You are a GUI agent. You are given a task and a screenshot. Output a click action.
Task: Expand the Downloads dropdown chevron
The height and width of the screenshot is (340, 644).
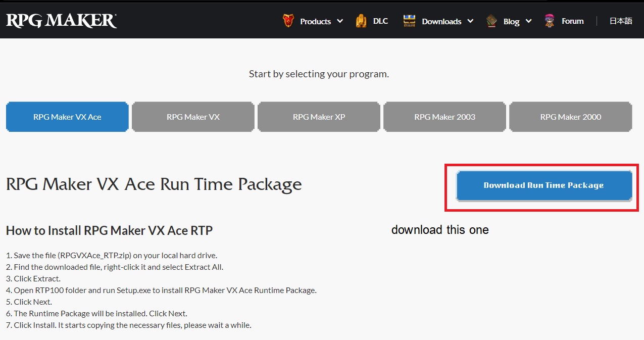[470, 21]
